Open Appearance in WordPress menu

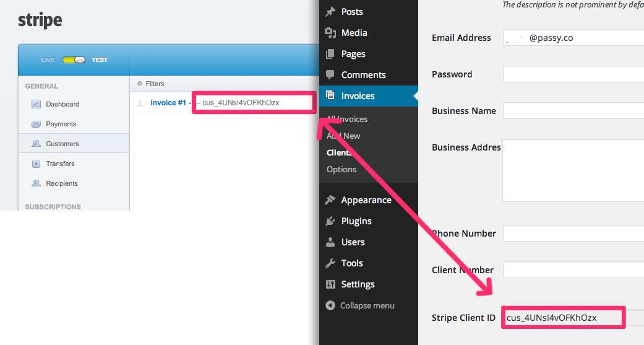click(366, 200)
